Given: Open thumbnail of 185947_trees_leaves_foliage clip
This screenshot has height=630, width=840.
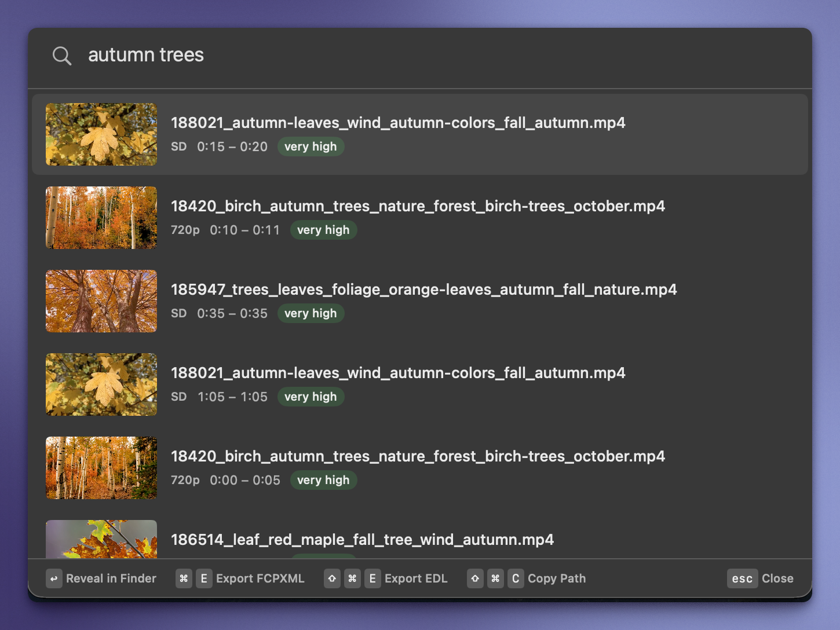Looking at the screenshot, I should click(101, 301).
